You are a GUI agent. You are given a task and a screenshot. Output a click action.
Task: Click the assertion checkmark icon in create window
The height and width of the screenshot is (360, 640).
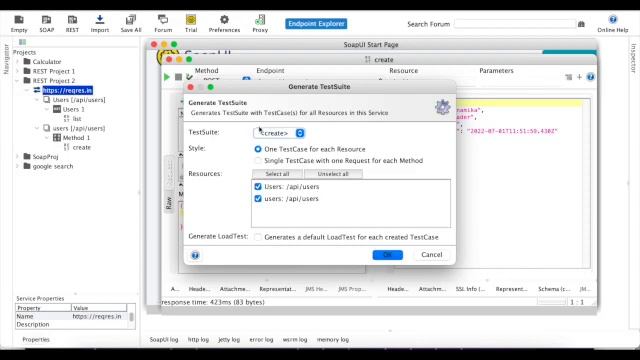[189, 77]
